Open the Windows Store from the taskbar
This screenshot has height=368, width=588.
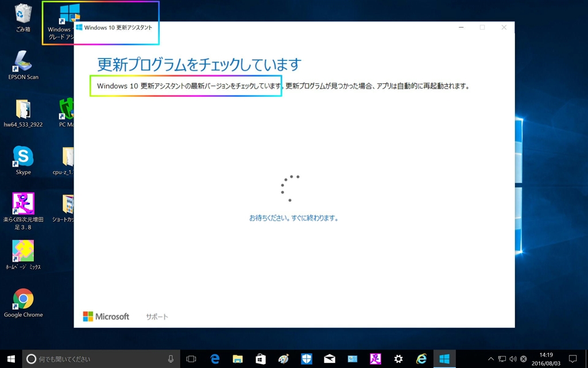click(x=261, y=359)
